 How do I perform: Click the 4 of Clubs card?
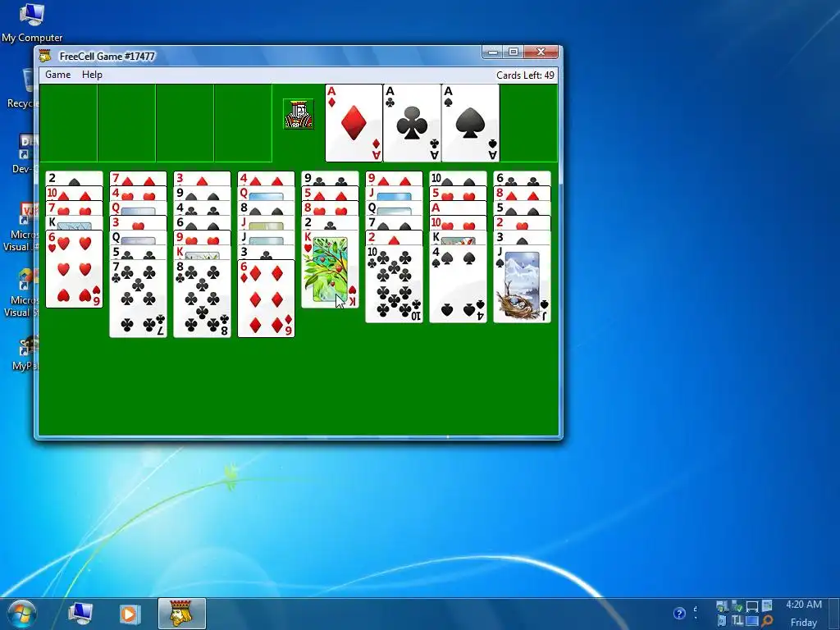[x=202, y=208]
